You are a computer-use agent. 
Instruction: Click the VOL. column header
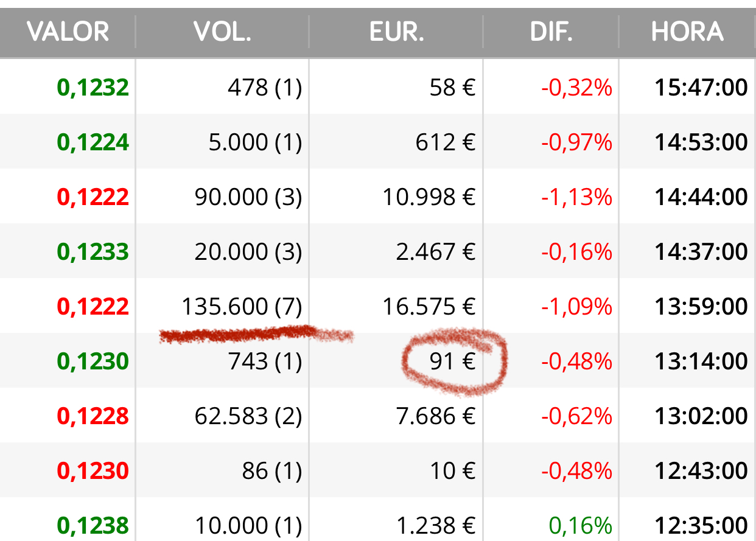point(222,32)
